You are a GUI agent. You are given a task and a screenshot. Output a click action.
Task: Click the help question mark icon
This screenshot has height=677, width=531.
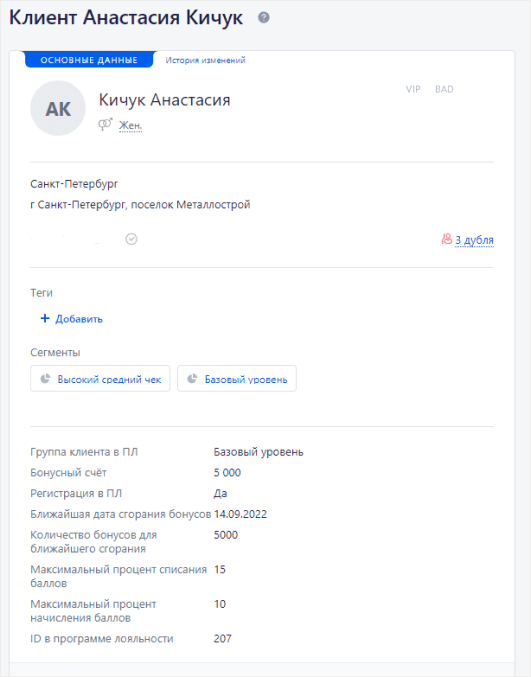pyautogui.click(x=264, y=18)
